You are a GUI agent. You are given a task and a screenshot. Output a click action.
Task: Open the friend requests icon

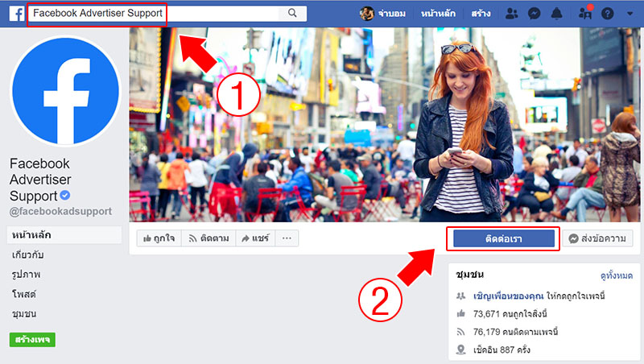pyautogui.click(x=511, y=14)
